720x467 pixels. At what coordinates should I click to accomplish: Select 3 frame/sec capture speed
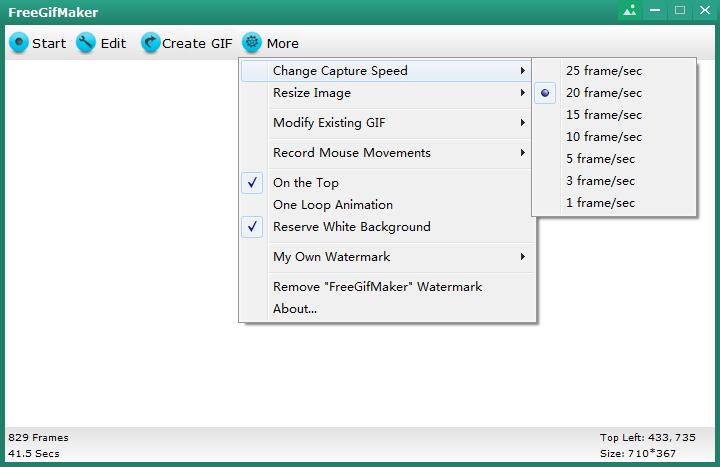pos(614,181)
